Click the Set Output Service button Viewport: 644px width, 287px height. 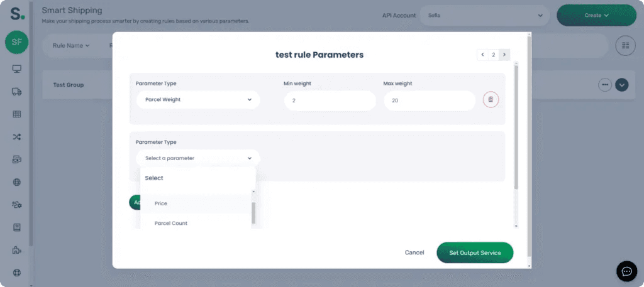click(x=475, y=252)
